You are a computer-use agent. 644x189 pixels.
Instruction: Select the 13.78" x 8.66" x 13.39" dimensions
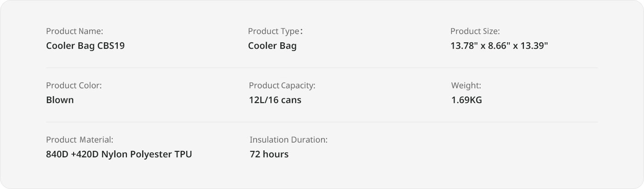(499, 46)
